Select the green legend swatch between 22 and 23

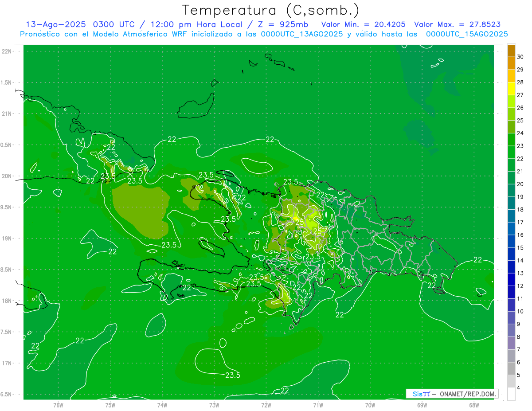[511, 152]
